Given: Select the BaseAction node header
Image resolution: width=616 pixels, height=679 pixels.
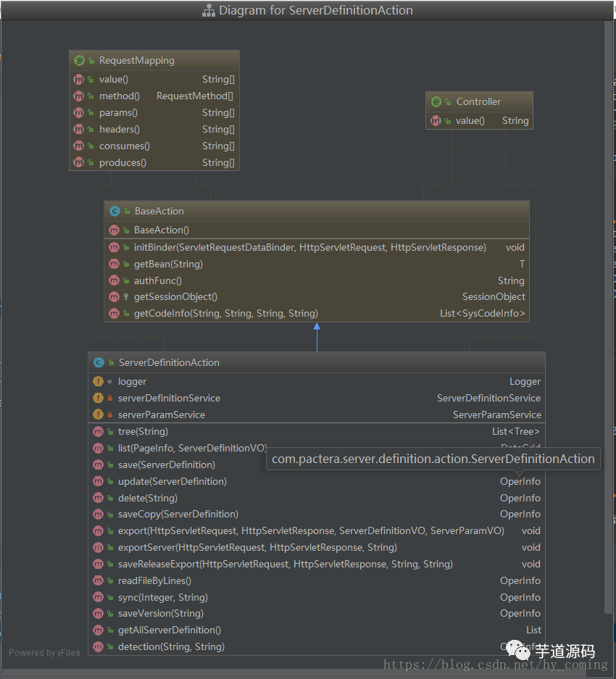Looking at the screenshot, I should 317,212.
